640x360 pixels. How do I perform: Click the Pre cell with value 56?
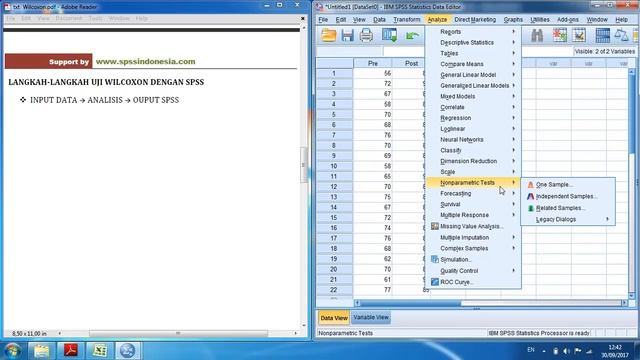[x=373, y=73]
